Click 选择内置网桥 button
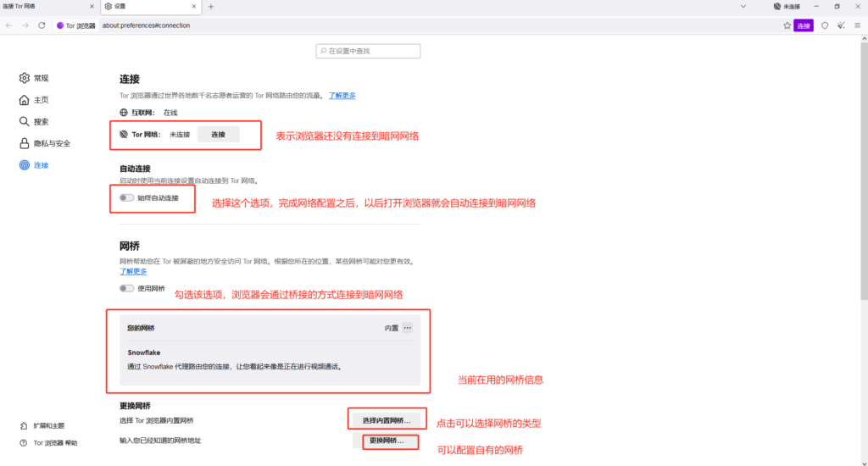This screenshot has width=868, height=466. pos(387,420)
